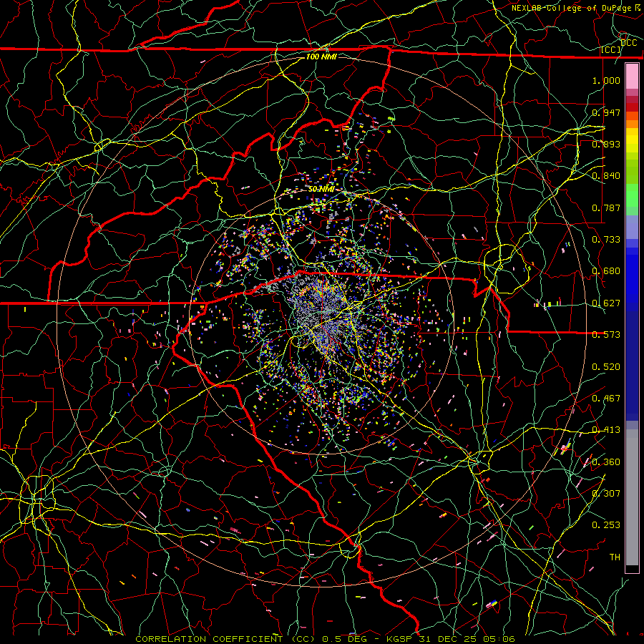Click the 0.360 scale value
The height and width of the screenshot is (644, 644).
[606, 462]
